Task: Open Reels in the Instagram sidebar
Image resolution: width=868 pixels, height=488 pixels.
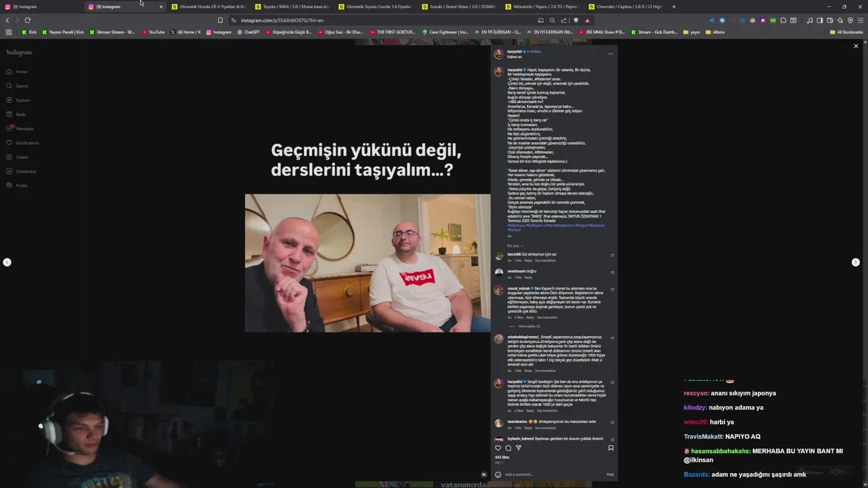Action: point(16,115)
